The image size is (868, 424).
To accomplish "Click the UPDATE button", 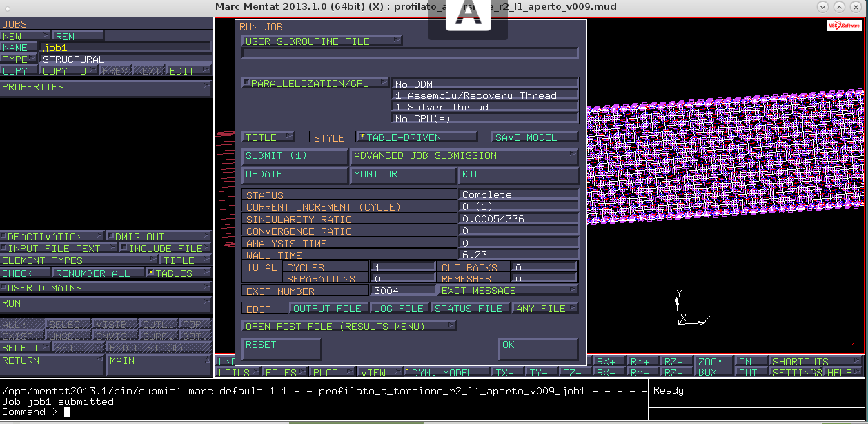I will coord(295,175).
